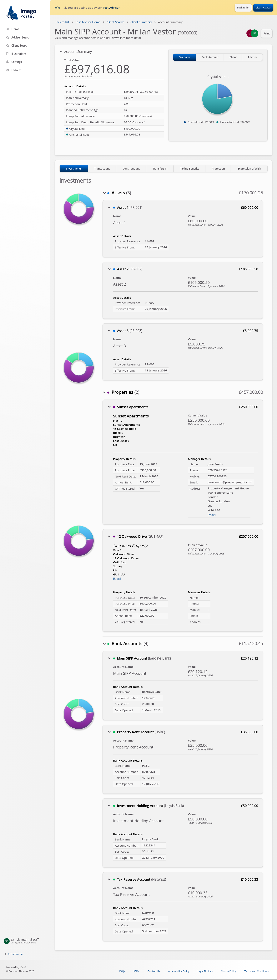Image resolution: width=277 pixels, height=980 pixels.
Task: Collapse the Assets (3) group
Action: coord(104,193)
